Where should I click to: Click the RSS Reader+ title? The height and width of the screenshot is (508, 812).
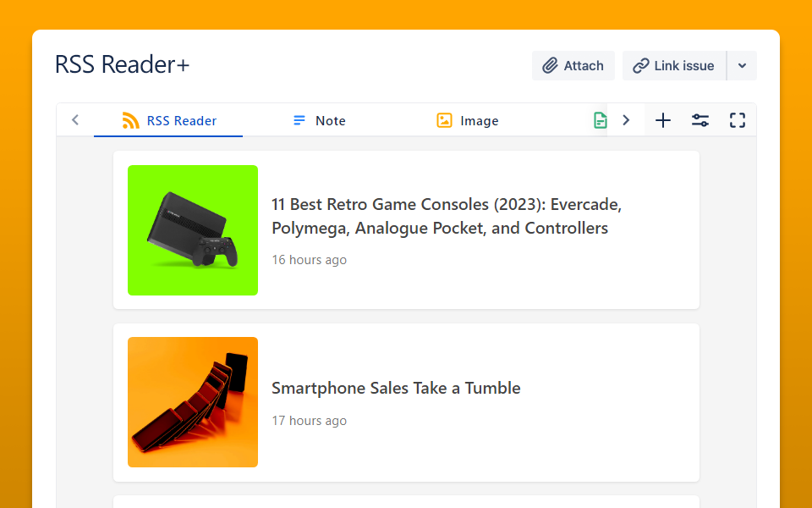click(122, 65)
